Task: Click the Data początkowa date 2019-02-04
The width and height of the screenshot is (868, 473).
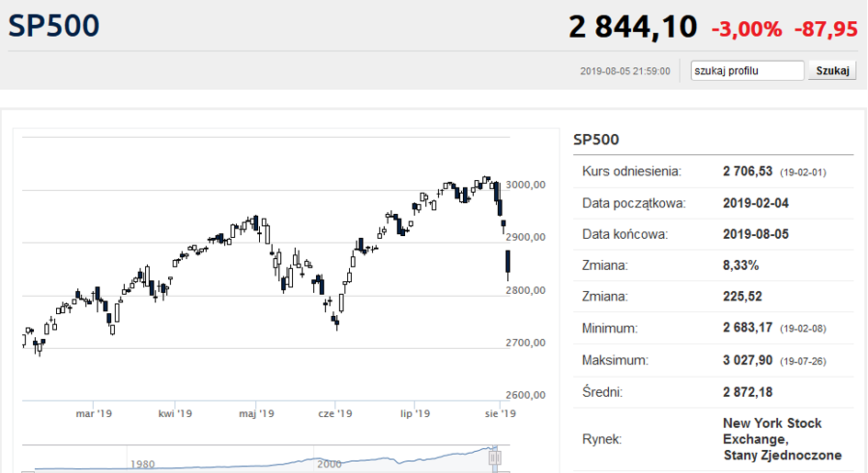Action: [x=756, y=203]
